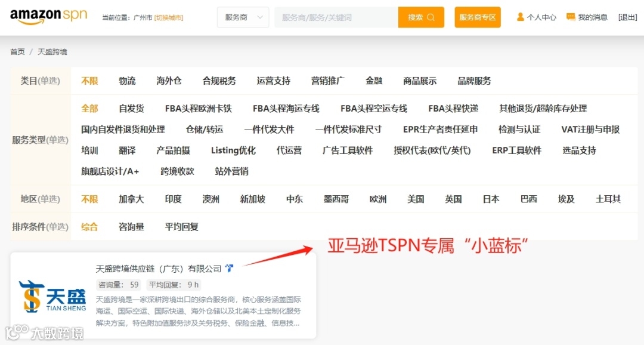Choose the 翻译 service type
The height and width of the screenshot is (345, 644).
[x=127, y=150]
